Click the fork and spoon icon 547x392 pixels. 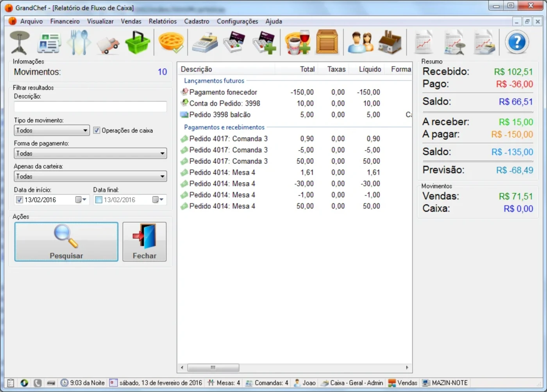tap(79, 42)
